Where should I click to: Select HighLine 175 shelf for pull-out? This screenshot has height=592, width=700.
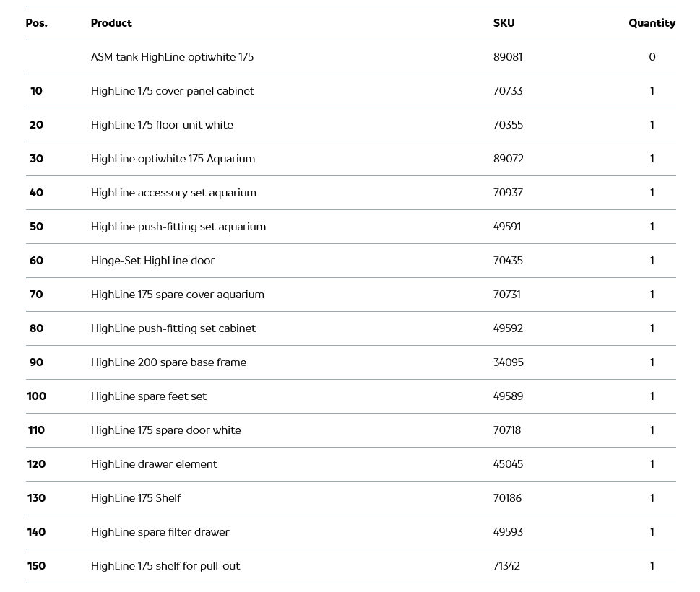[x=165, y=566]
